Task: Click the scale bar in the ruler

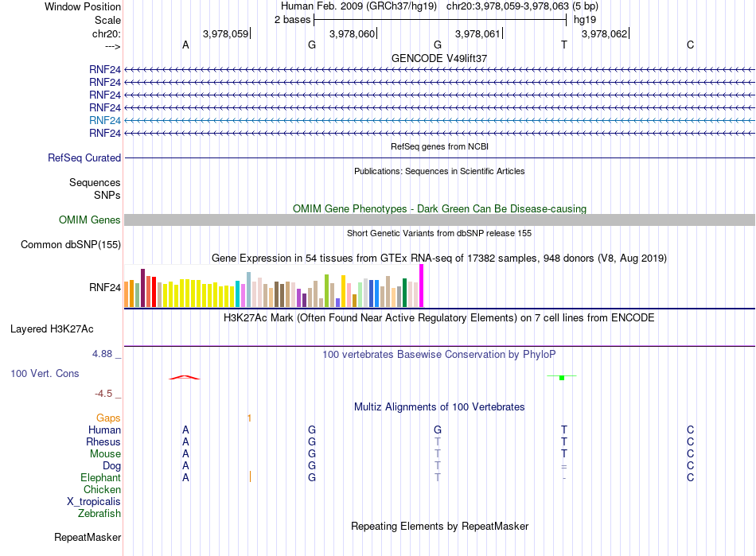Action: pos(440,20)
